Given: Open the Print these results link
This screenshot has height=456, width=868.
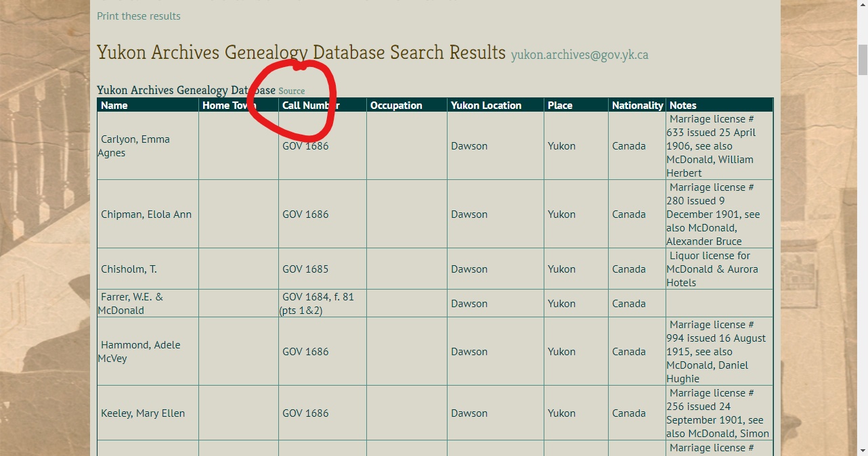Looking at the screenshot, I should [139, 16].
